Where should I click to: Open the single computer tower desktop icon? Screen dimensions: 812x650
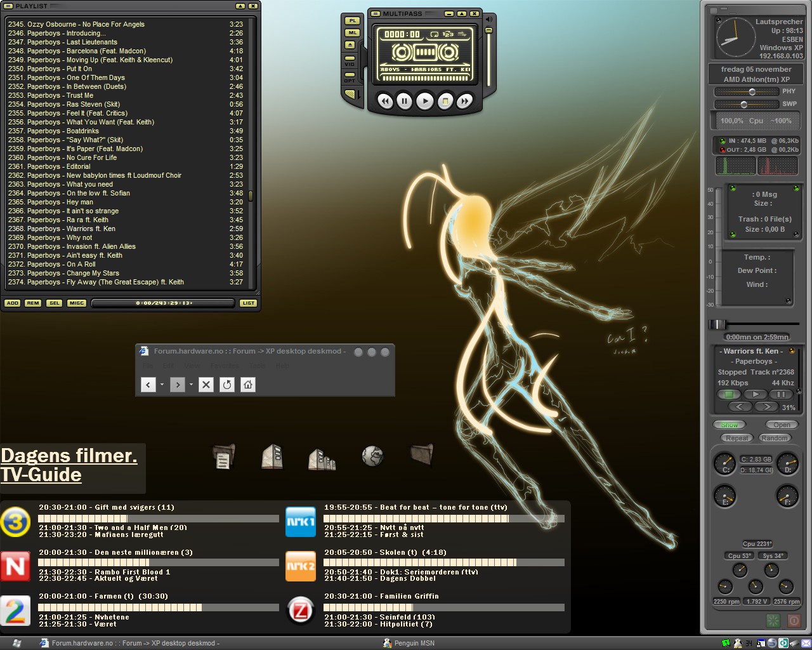[x=272, y=456]
